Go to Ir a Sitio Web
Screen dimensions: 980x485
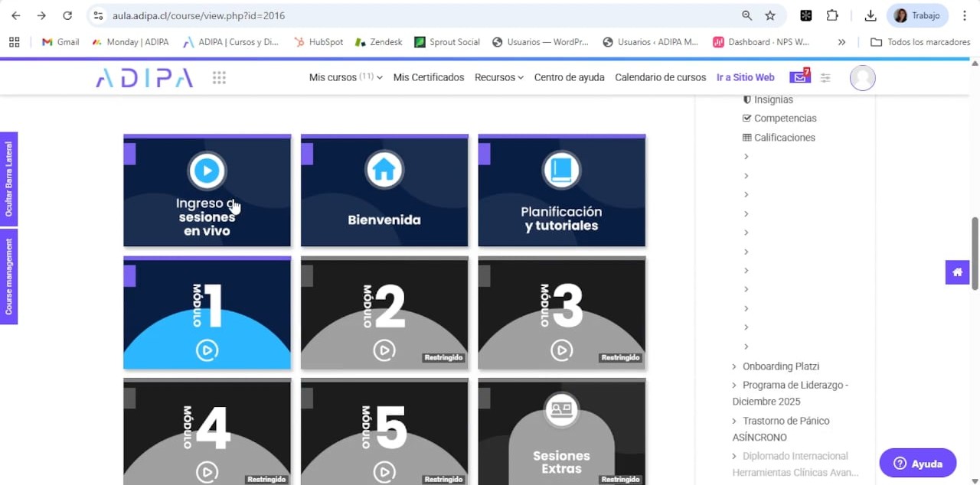click(x=745, y=77)
